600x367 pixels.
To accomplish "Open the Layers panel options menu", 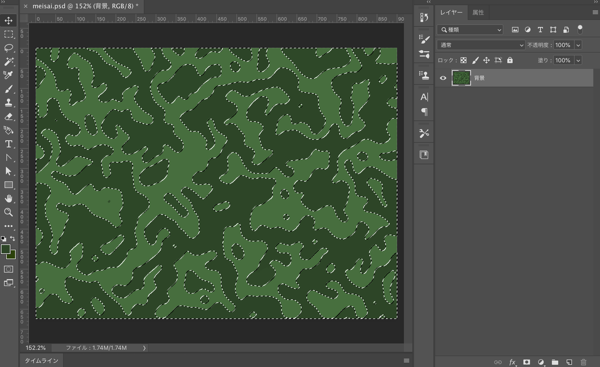I will pyautogui.click(x=595, y=12).
